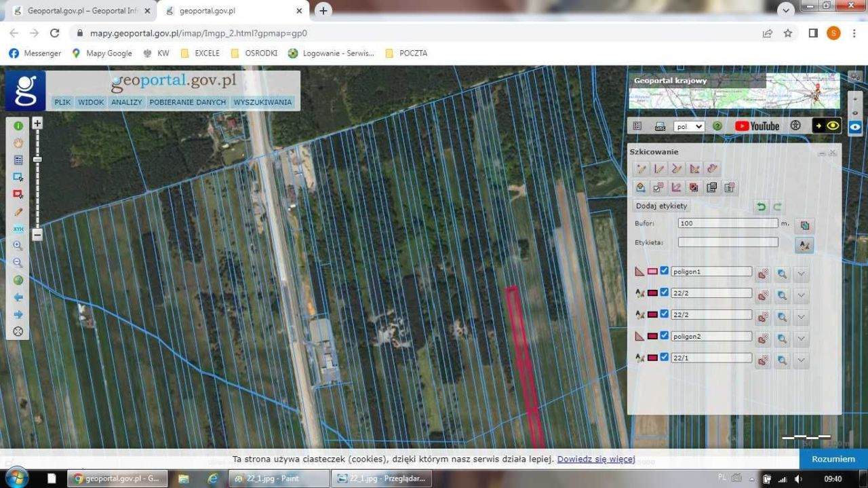The width and height of the screenshot is (868, 488).
Task: Open the XYH coordinates tool
Action: 18,229
